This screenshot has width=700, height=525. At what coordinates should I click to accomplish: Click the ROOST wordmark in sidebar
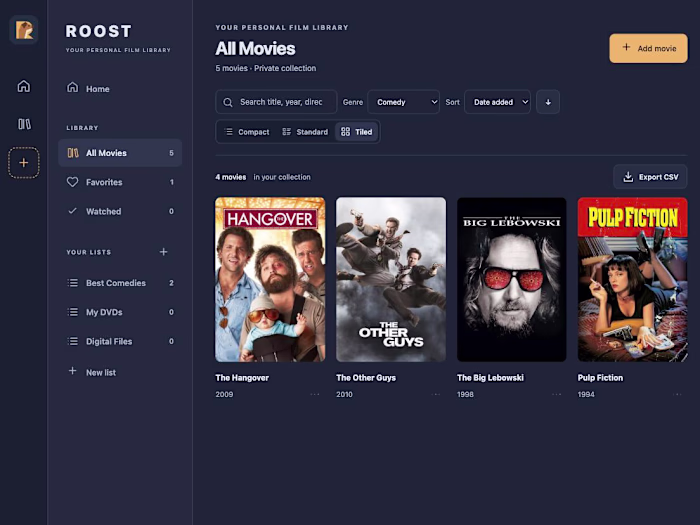(99, 31)
